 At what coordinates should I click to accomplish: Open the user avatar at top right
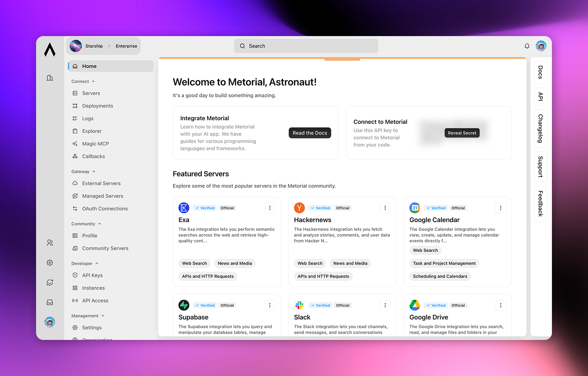point(541,46)
